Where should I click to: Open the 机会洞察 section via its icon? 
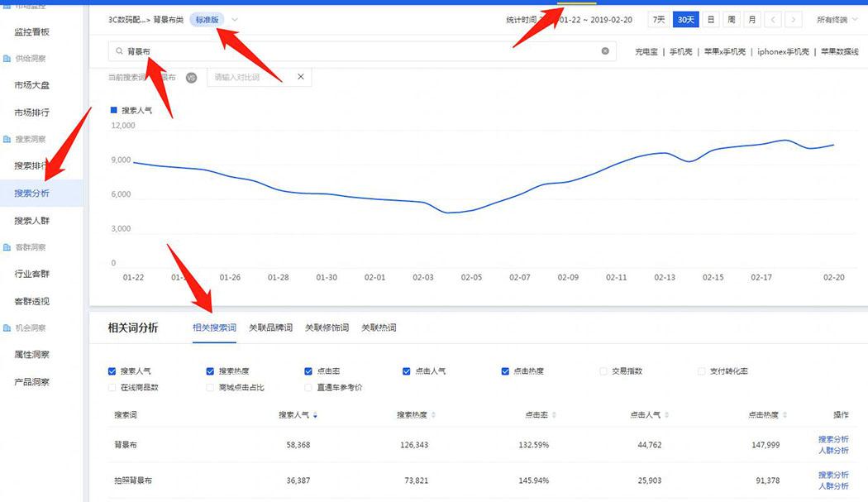8,327
